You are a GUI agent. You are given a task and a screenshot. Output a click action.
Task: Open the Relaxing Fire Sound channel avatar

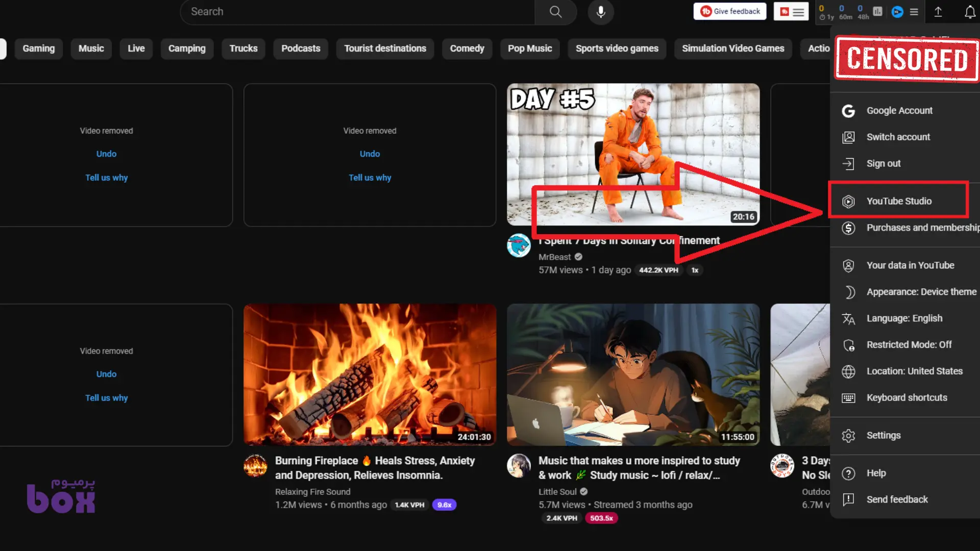click(255, 466)
